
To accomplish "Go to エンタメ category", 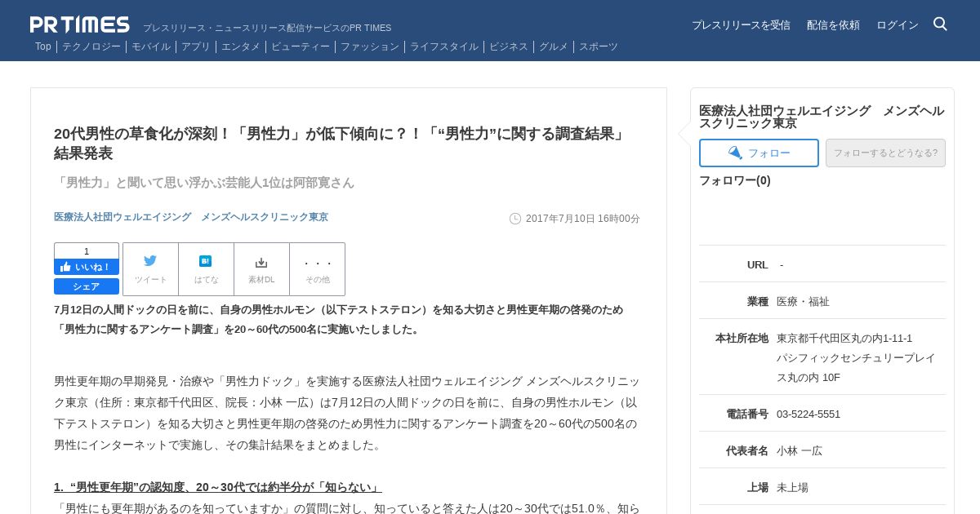I will (x=241, y=47).
